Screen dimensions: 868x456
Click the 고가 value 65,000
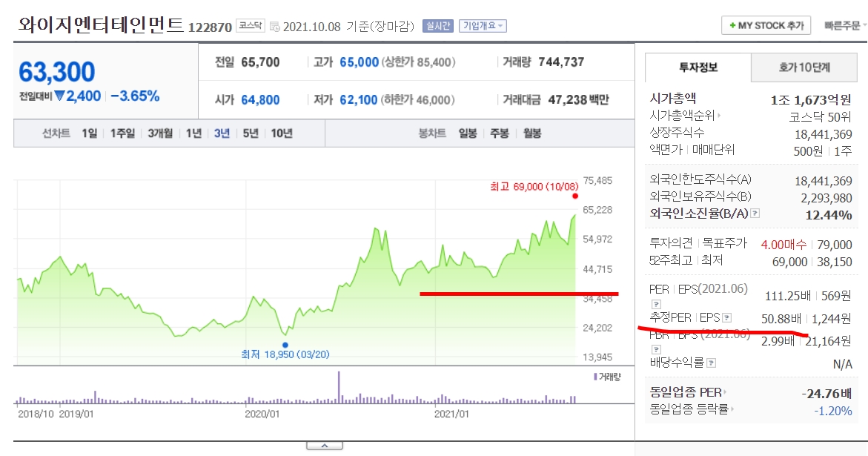(360, 62)
